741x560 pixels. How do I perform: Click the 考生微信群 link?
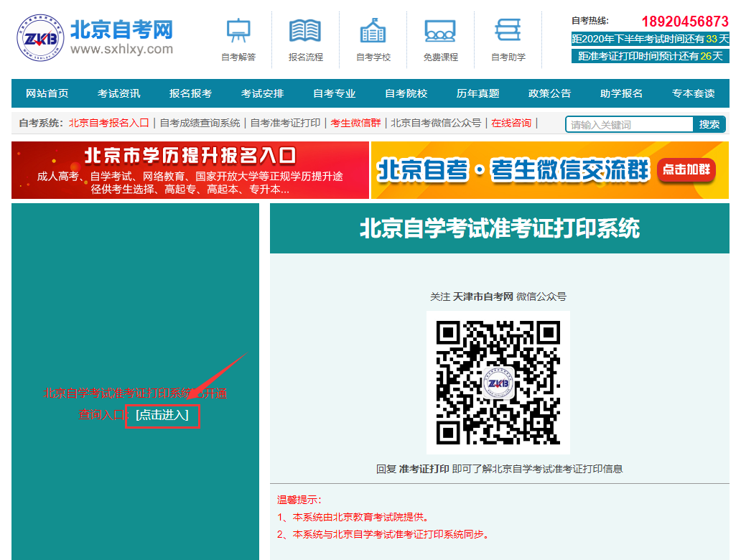(355, 123)
